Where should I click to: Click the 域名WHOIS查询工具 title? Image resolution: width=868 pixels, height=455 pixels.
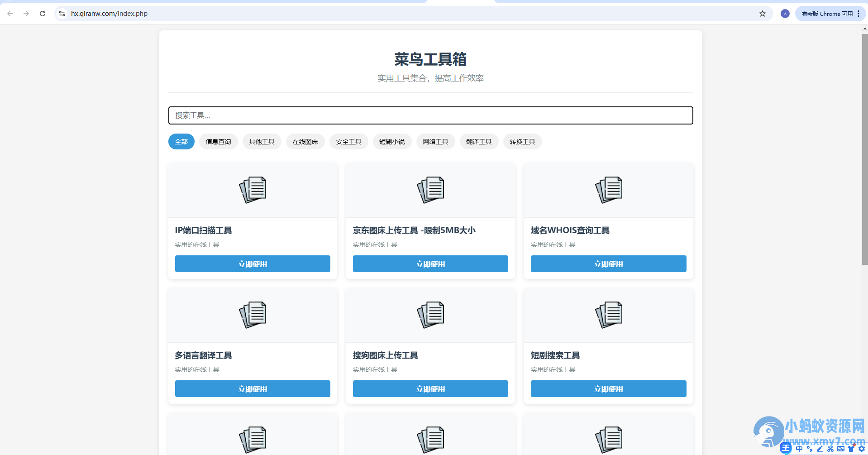pos(570,230)
